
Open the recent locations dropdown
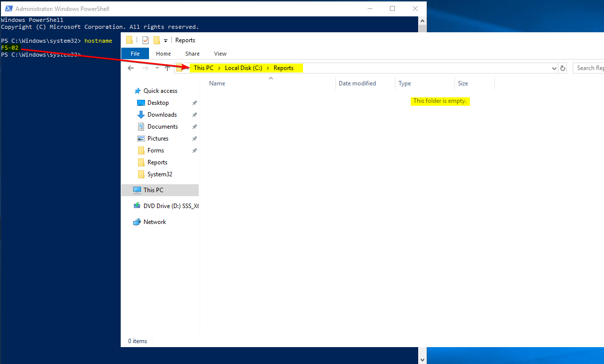point(157,68)
